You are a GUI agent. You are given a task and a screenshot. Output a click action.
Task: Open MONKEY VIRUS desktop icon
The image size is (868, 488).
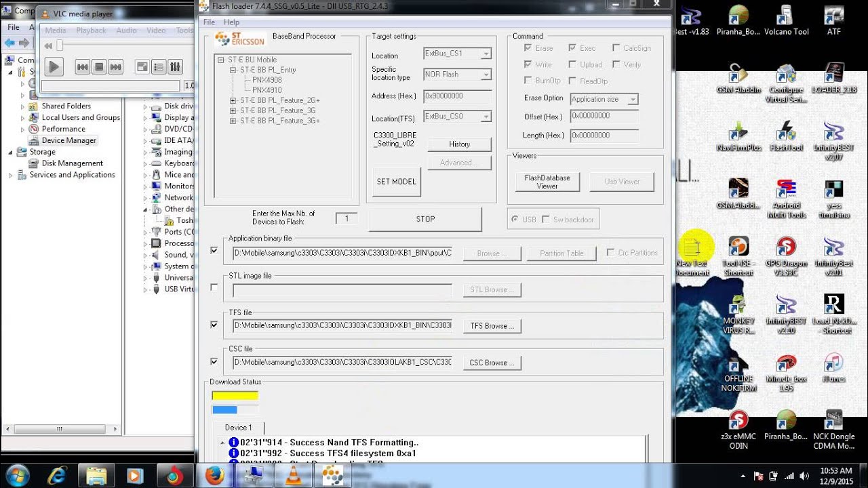[x=738, y=314]
